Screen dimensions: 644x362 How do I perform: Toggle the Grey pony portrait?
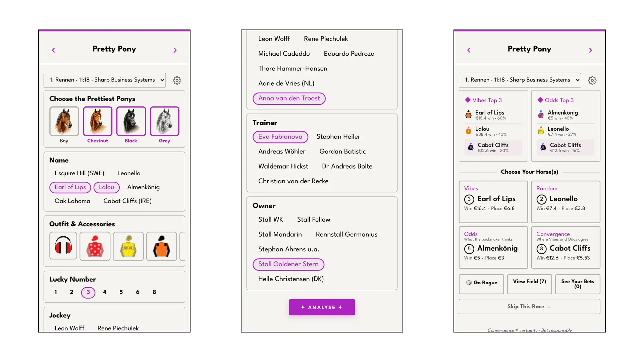(164, 121)
